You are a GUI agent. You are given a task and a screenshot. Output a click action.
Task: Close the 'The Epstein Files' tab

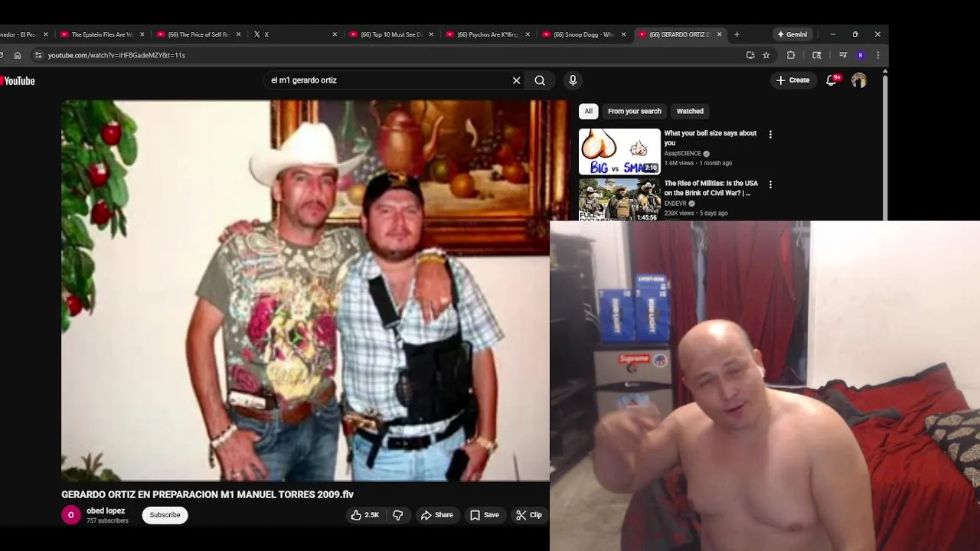click(x=142, y=34)
